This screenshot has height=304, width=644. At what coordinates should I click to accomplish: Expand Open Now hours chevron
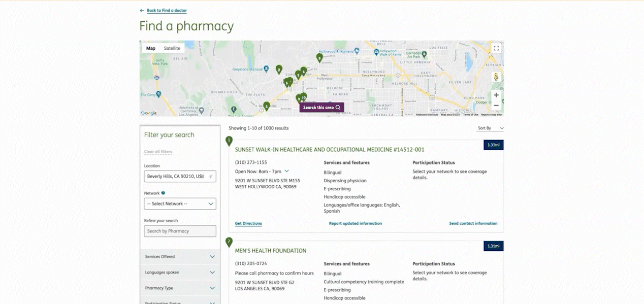click(287, 172)
